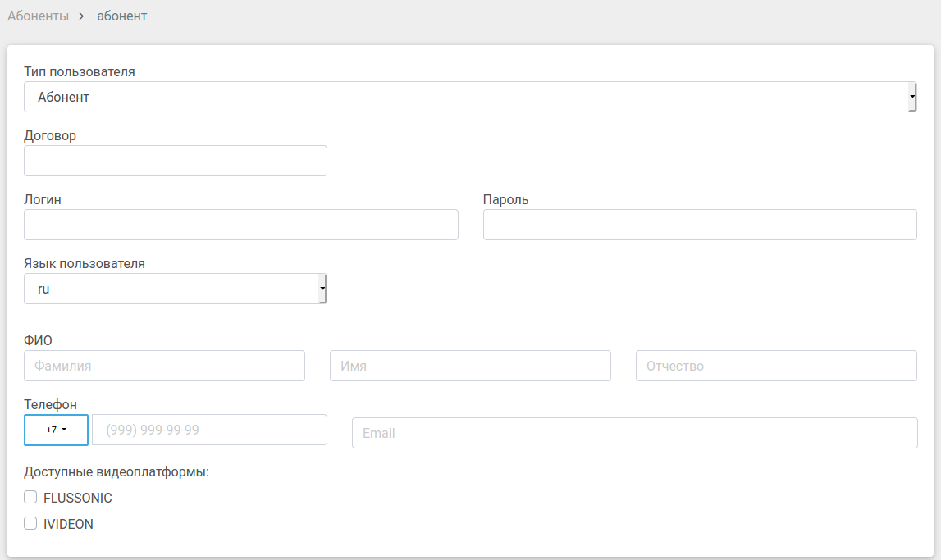
Task: Click the абонент breadcrumb item
Action: click(x=121, y=16)
